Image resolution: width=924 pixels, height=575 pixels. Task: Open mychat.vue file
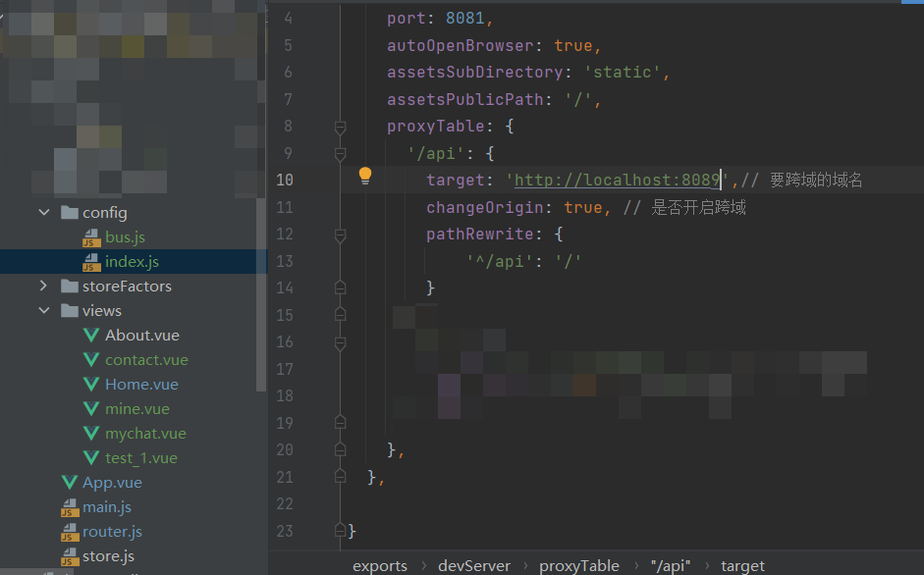click(x=145, y=434)
